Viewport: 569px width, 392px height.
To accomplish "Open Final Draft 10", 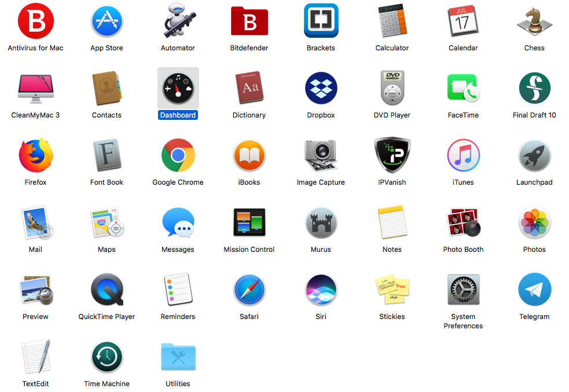I will tap(534, 88).
